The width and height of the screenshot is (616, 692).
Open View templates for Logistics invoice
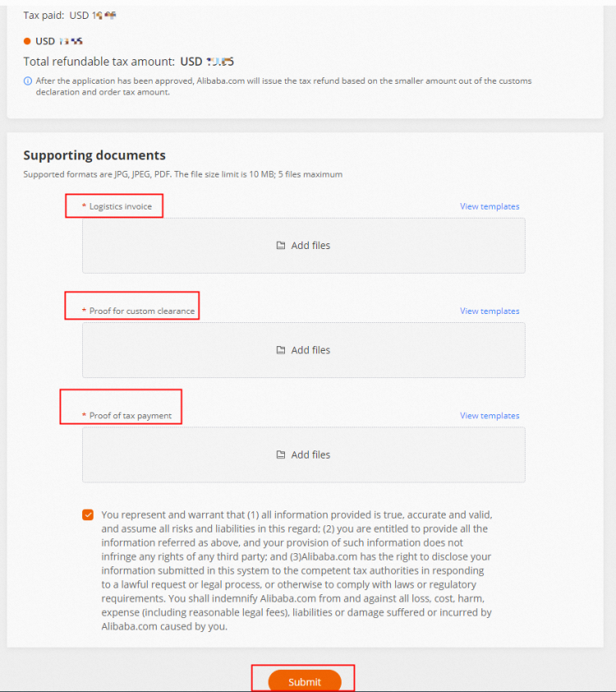pyautogui.click(x=490, y=206)
